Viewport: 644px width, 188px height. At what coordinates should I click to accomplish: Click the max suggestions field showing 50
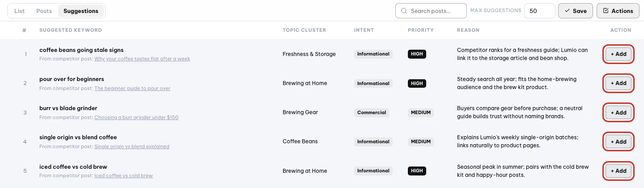(x=540, y=11)
